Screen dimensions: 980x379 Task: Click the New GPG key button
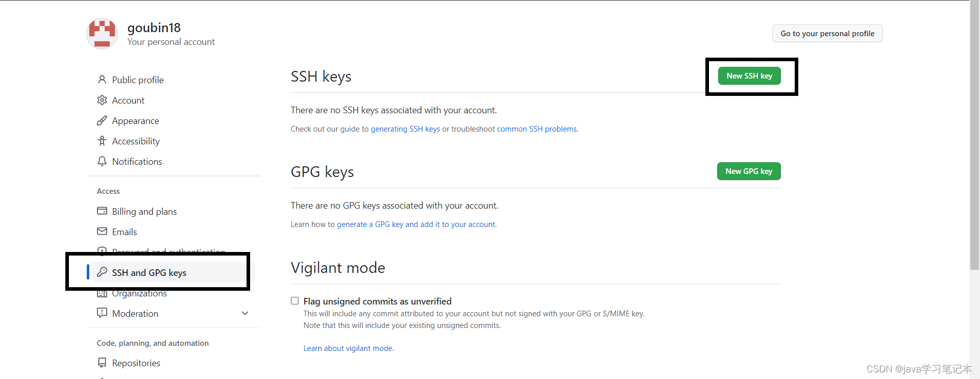[749, 171]
